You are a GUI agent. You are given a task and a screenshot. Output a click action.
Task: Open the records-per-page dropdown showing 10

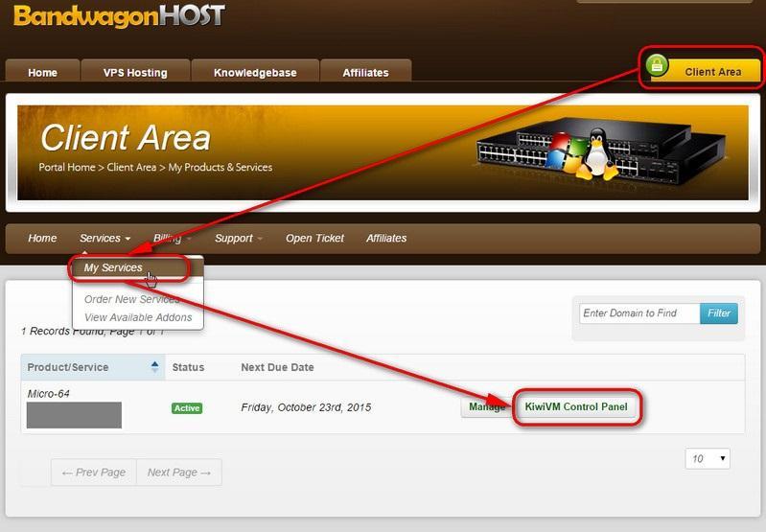708,459
